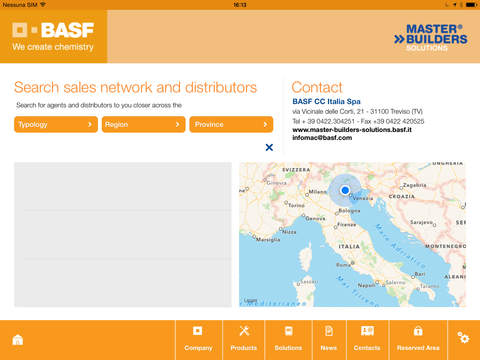Open the Company tab

[x=198, y=340]
